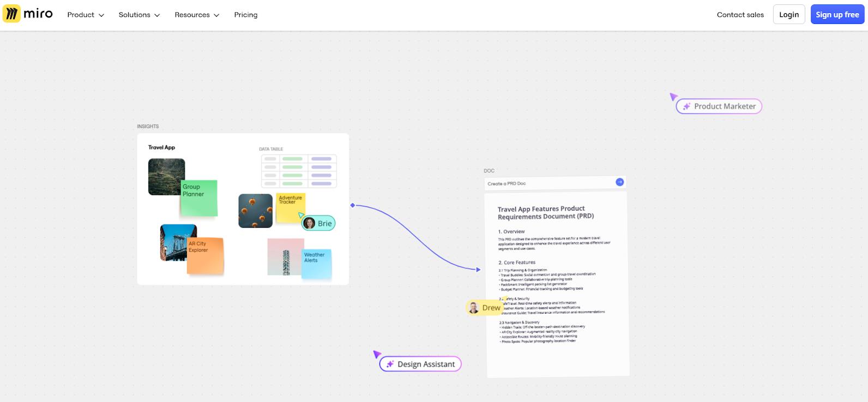Click the connector start point on Insights frame

click(x=353, y=205)
